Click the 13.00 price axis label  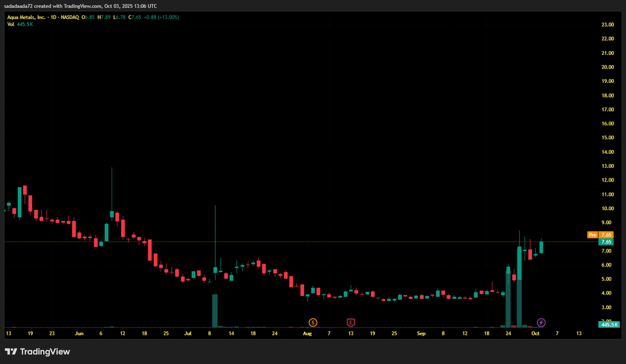pos(607,166)
